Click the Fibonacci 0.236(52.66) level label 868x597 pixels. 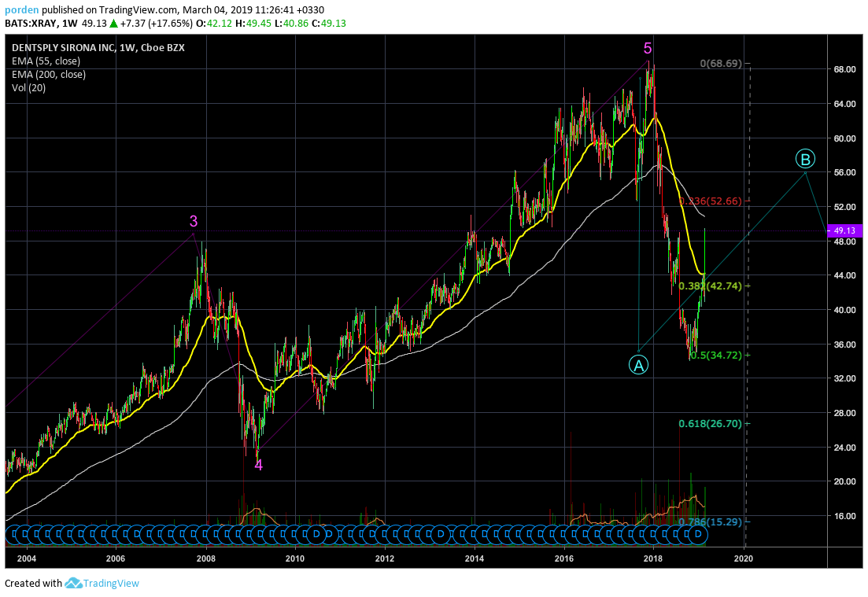[x=711, y=201]
